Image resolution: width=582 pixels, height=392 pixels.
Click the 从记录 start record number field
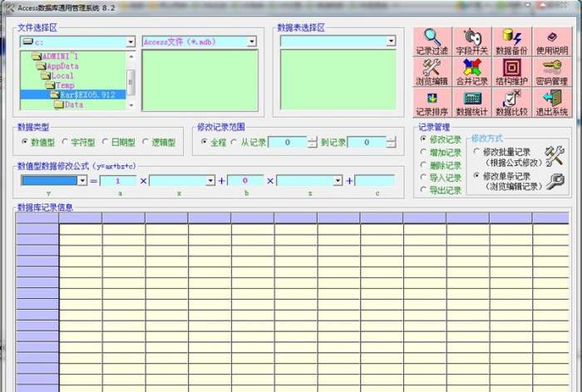coord(288,143)
